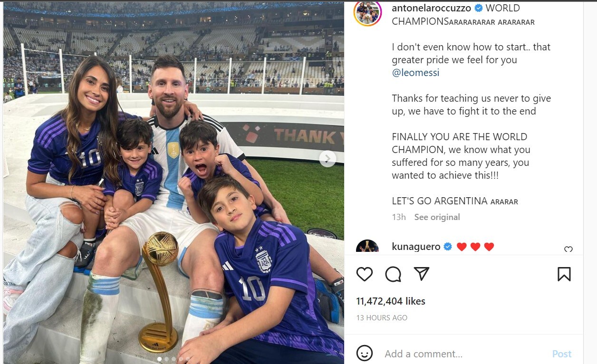Jump to the second carousel dot

coord(166,359)
